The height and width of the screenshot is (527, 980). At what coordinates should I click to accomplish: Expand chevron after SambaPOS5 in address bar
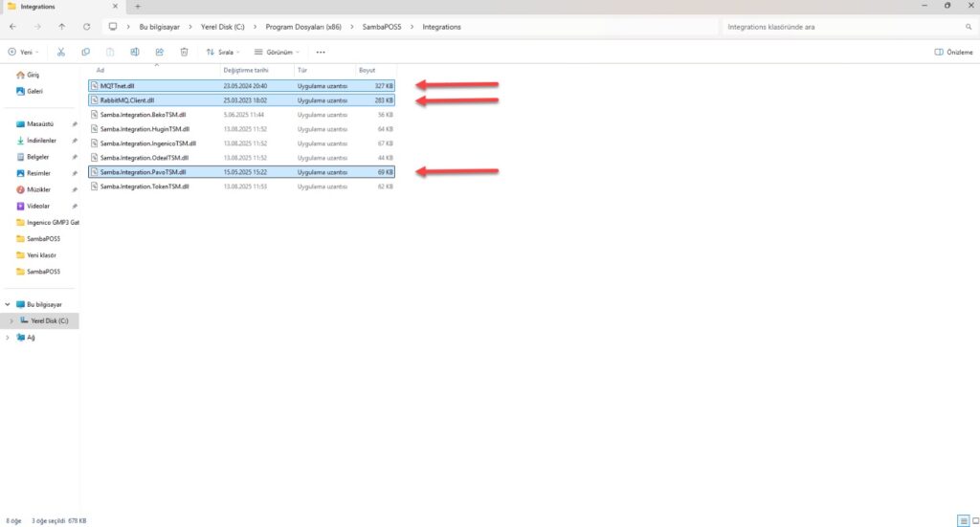412,27
